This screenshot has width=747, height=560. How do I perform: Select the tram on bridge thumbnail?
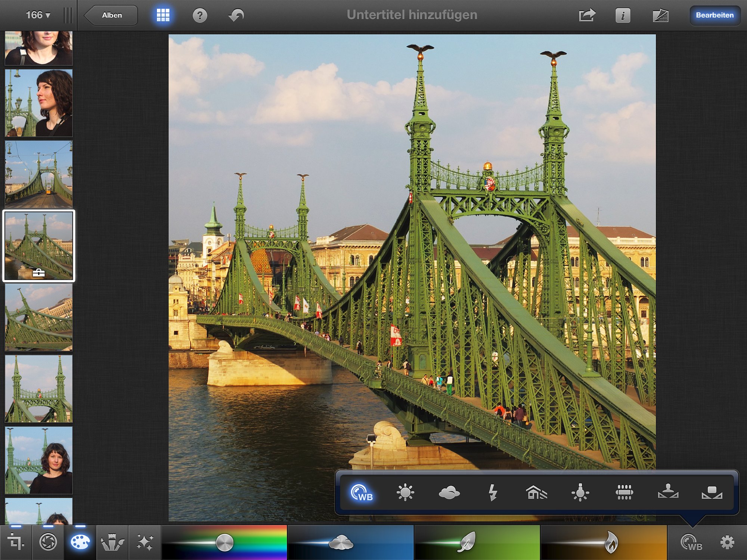39,174
